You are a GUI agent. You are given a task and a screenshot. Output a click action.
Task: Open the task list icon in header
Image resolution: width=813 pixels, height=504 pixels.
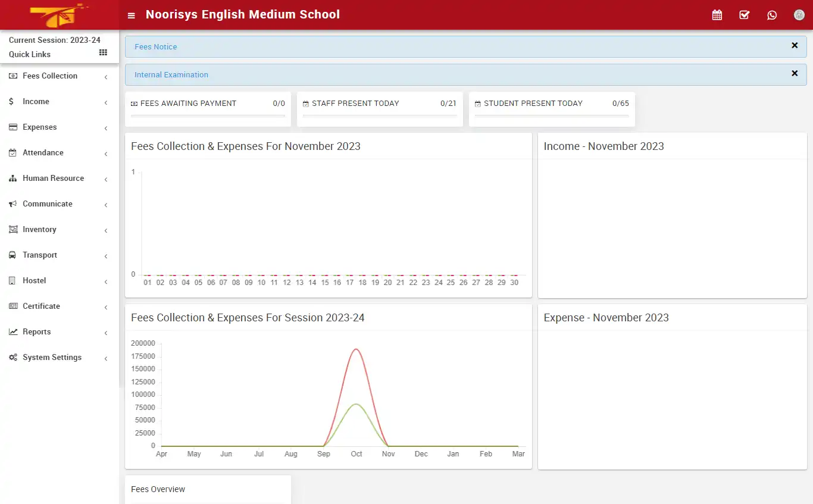click(x=744, y=14)
